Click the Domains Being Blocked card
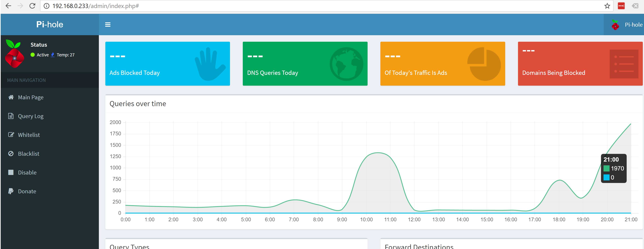 tap(580, 64)
